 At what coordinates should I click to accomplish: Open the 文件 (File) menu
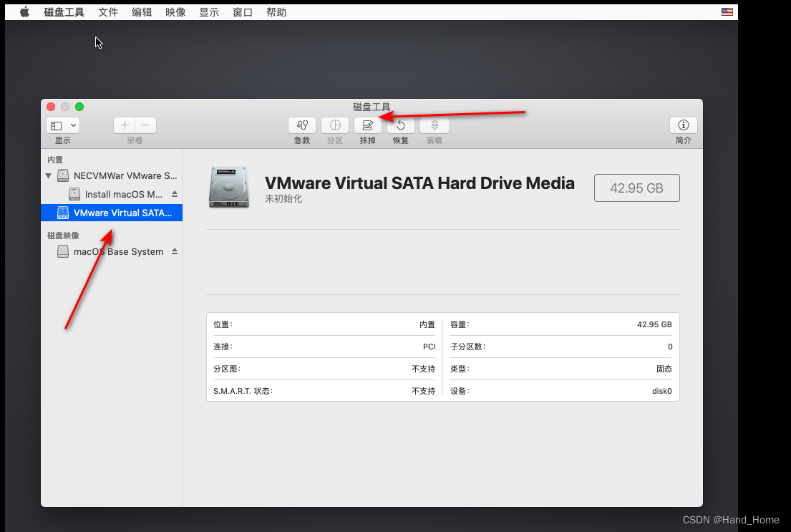click(108, 12)
